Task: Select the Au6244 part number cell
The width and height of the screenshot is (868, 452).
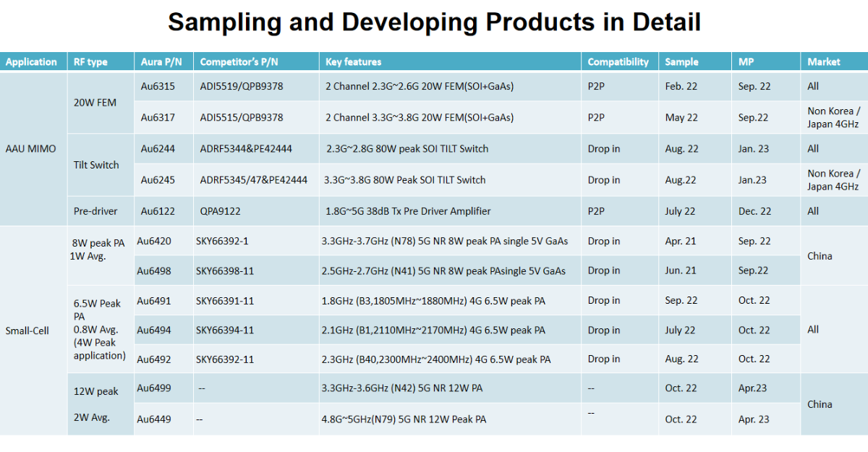Action: tap(157, 149)
